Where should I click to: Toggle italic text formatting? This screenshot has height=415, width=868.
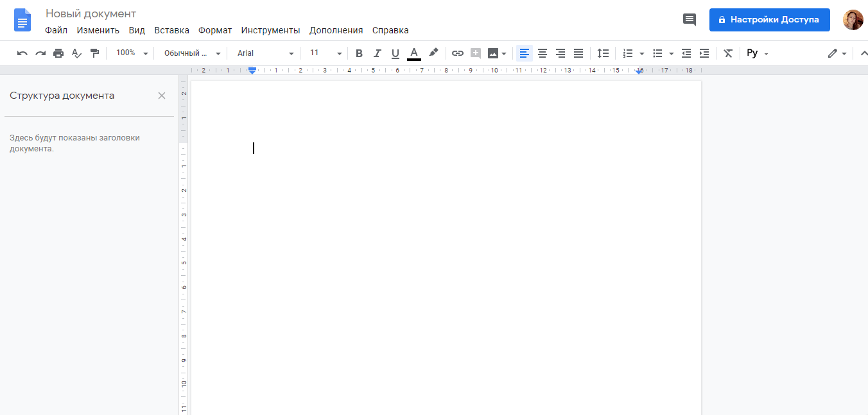click(377, 53)
